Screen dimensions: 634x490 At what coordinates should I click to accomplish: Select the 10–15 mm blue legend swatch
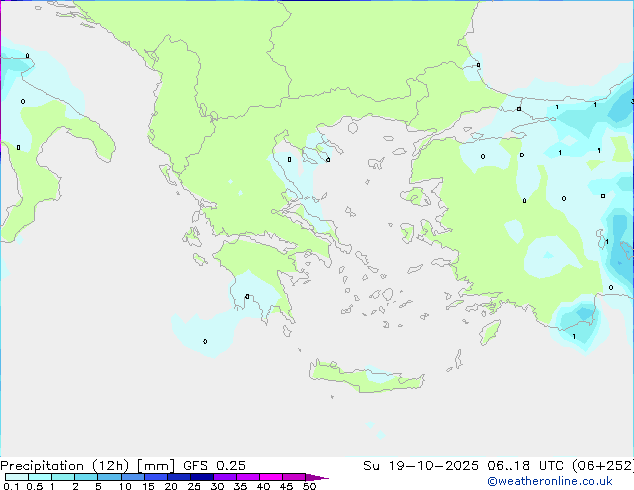[133, 477]
